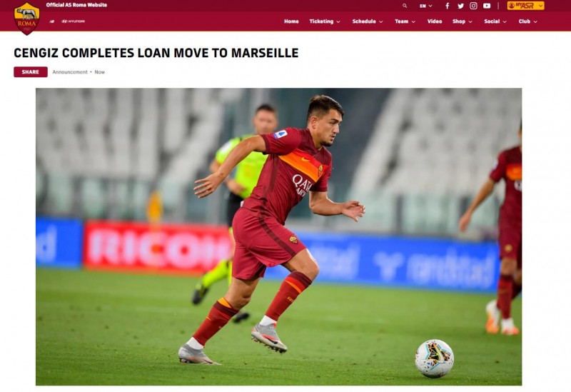Viewport: 571px width, 392px height.
Task: Open the search magnifier icon
Action: coord(405,6)
